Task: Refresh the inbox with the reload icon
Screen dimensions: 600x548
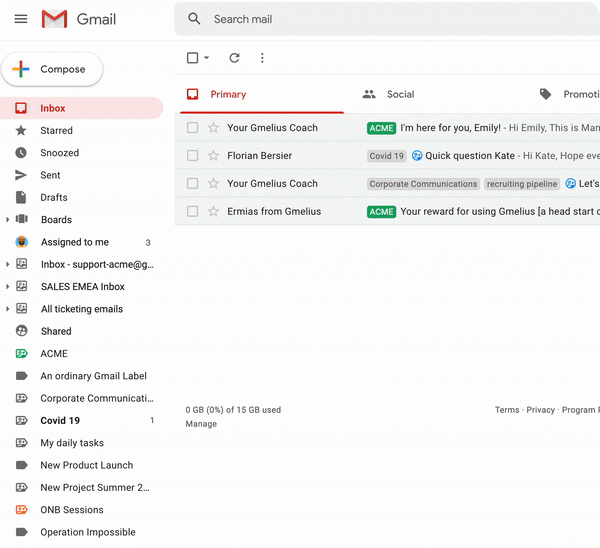Action: tap(234, 58)
